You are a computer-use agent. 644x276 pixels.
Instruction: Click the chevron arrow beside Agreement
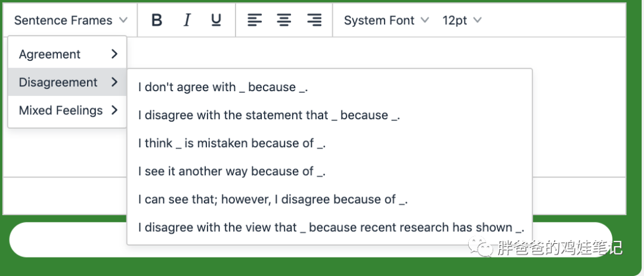(114, 54)
